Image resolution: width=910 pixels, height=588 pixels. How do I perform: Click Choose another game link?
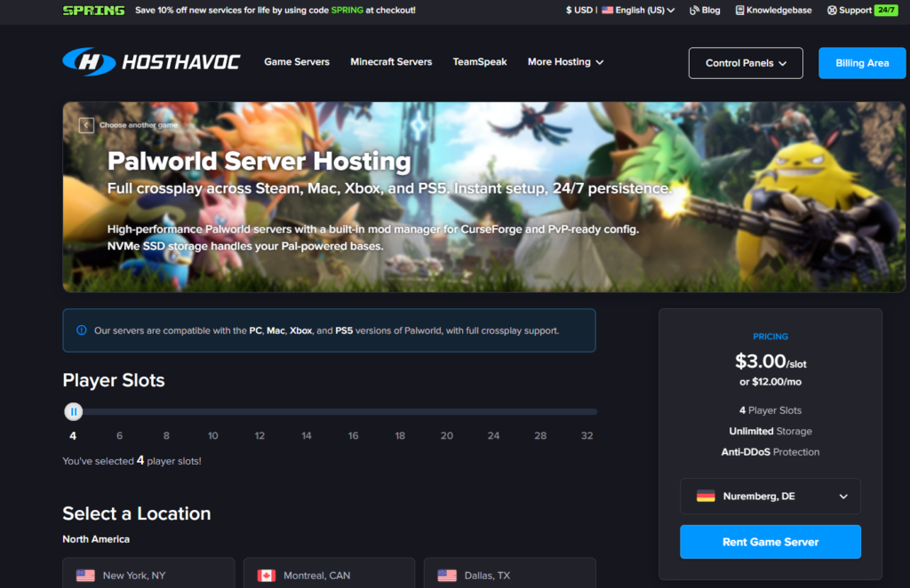pyautogui.click(x=138, y=124)
